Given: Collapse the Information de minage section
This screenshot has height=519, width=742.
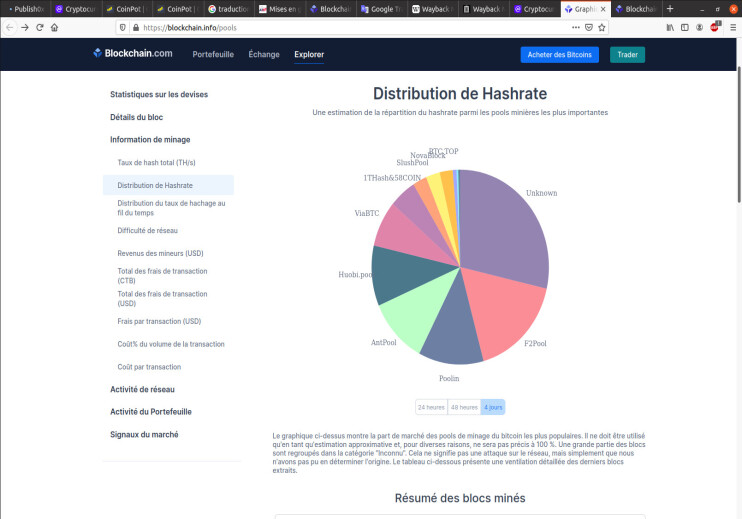Looking at the screenshot, I should click(x=150, y=140).
